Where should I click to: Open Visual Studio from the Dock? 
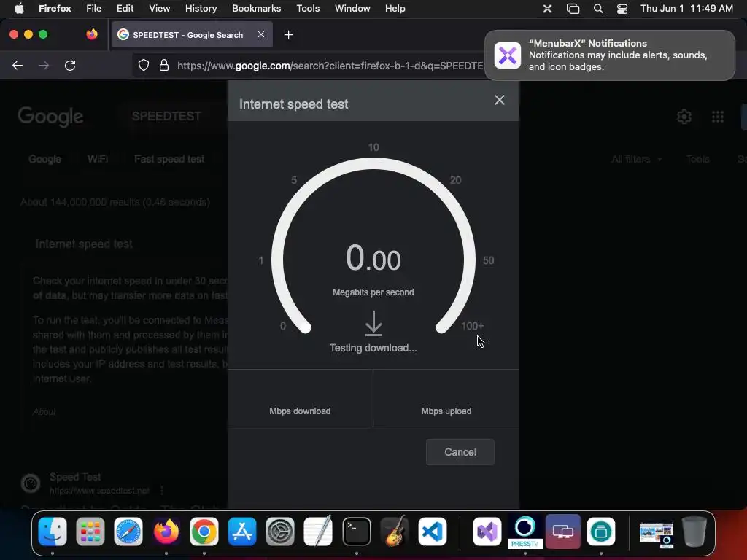487,532
